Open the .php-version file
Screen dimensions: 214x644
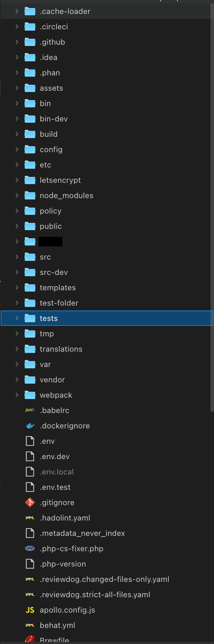63,564
